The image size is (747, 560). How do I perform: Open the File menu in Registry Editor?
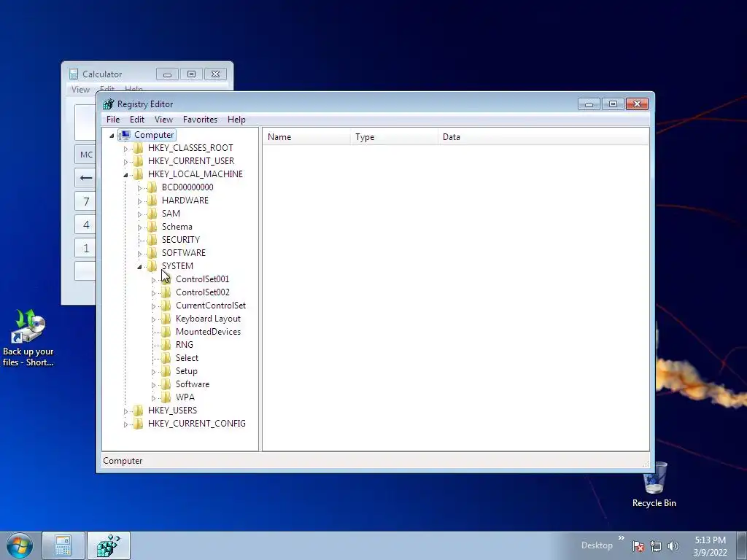(113, 120)
